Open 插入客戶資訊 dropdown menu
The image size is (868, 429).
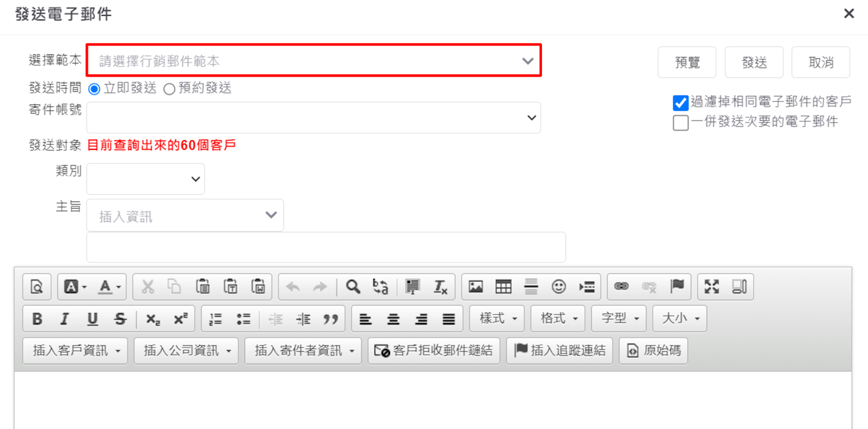click(75, 351)
